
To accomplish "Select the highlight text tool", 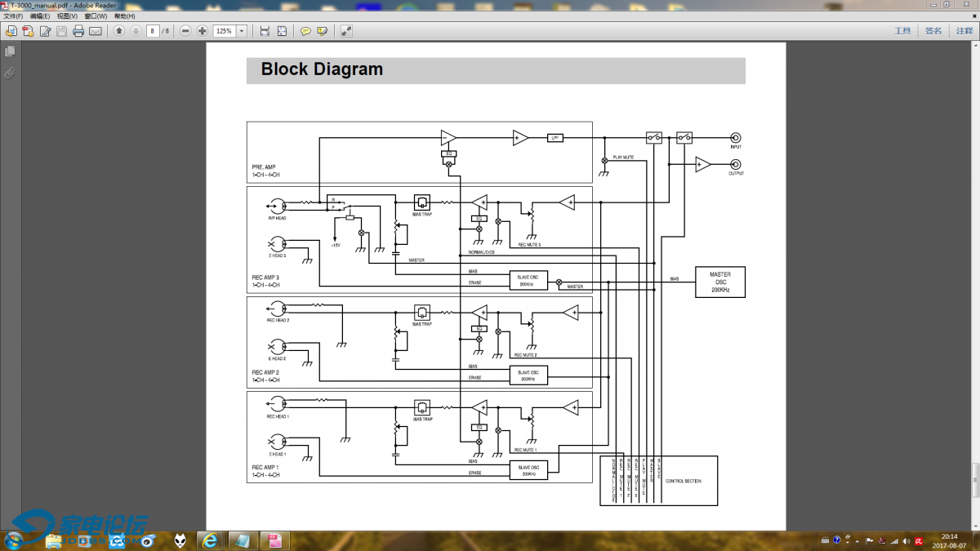I will [x=323, y=31].
